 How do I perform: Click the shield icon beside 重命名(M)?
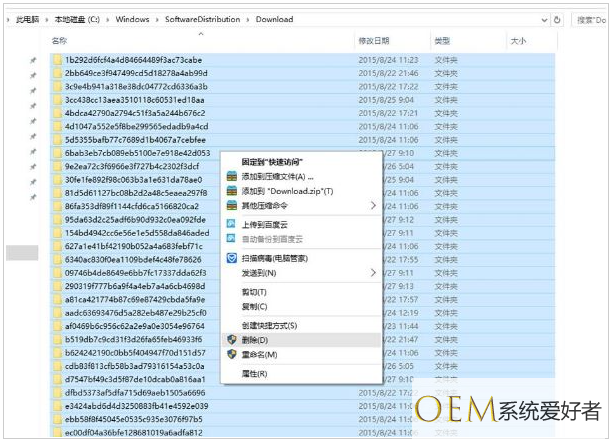[x=231, y=354]
